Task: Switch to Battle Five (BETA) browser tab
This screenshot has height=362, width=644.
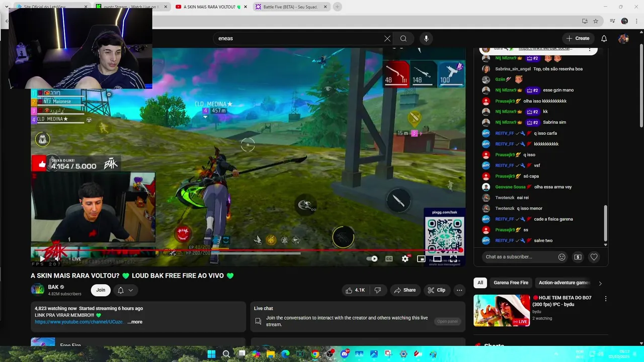Action: point(291,7)
